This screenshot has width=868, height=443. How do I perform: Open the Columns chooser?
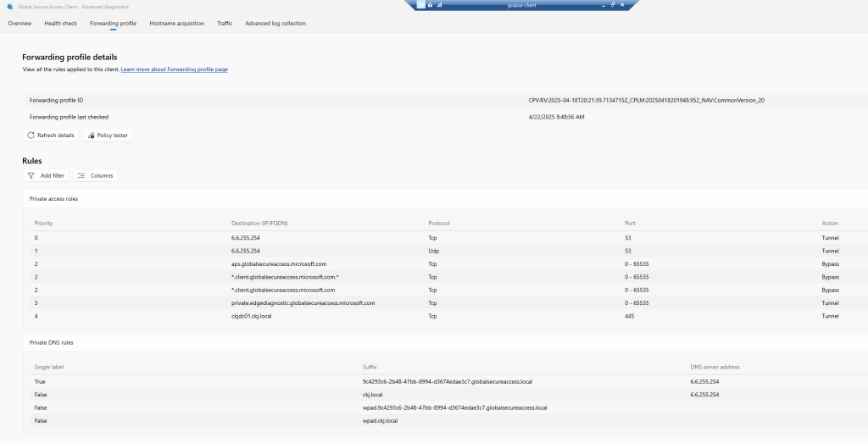(95, 175)
